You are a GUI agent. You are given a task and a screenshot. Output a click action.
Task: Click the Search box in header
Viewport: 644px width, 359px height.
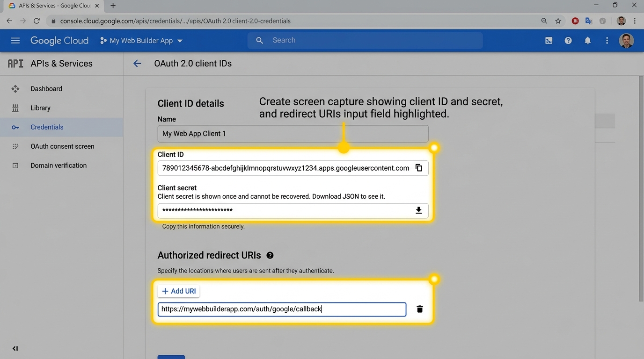tap(365, 41)
